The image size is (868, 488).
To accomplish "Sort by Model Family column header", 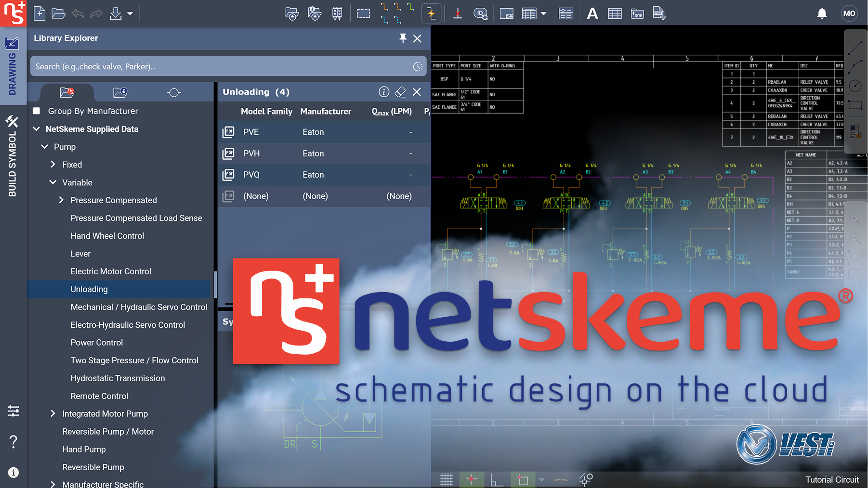I will coord(266,112).
